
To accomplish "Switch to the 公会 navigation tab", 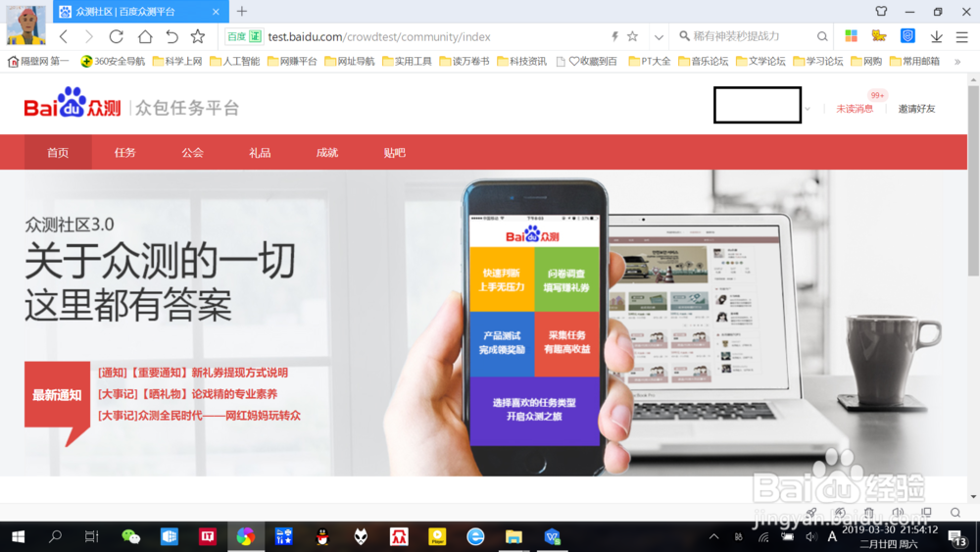I will tap(192, 153).
